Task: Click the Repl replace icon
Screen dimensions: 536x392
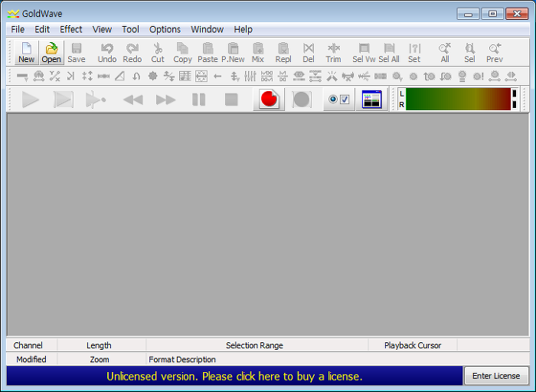Action: 283,53
